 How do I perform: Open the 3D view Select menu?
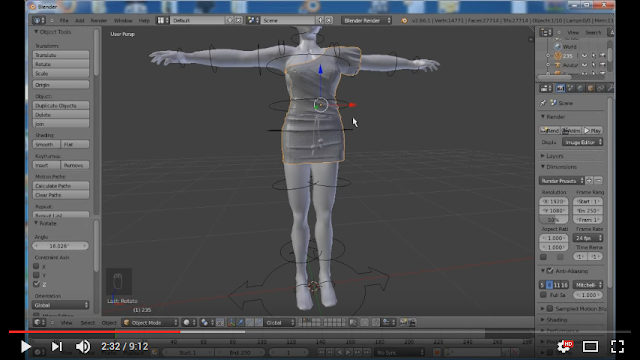pos(87,322)
